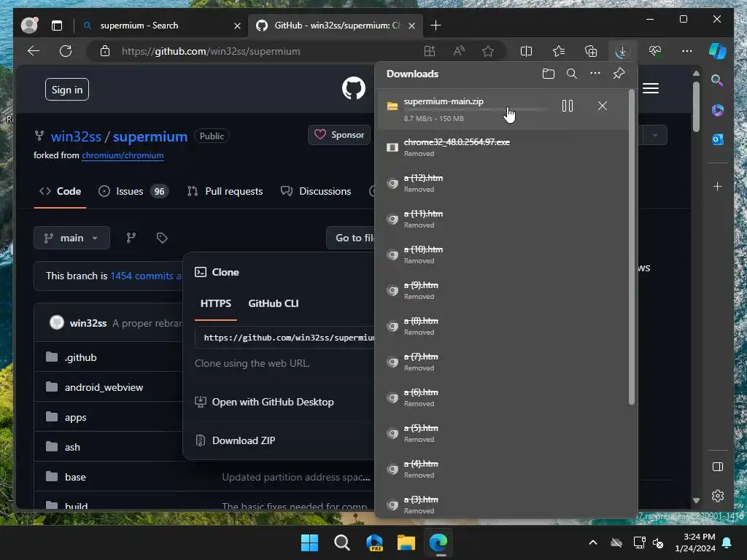Close the GitHub supermium tab
The height and width of the screenshot is (560, 747).
(x=411, y=26)
